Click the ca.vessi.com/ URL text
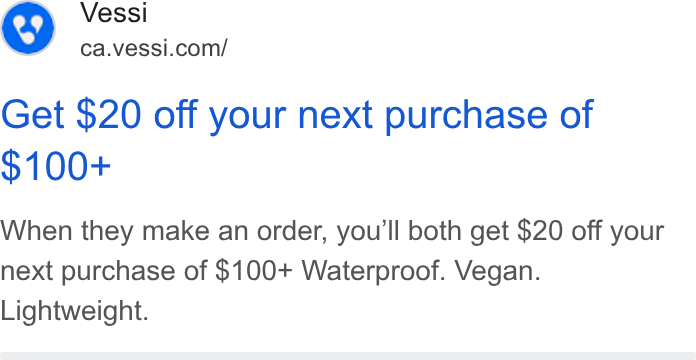Screen dimensions: 696x360 [154, 48]
